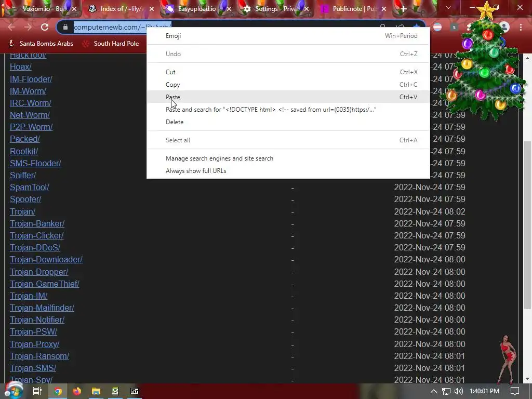The height and width of the screenshot is (399, 532).
Task: Open the Santa Bombs Arabs bookmark
Action: click(x=41, y=44)
